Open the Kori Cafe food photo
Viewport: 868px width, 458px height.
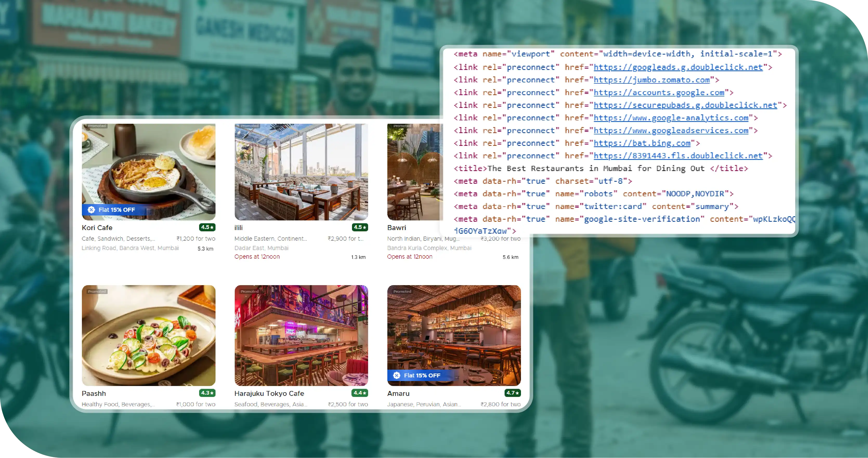click(149, 172)
